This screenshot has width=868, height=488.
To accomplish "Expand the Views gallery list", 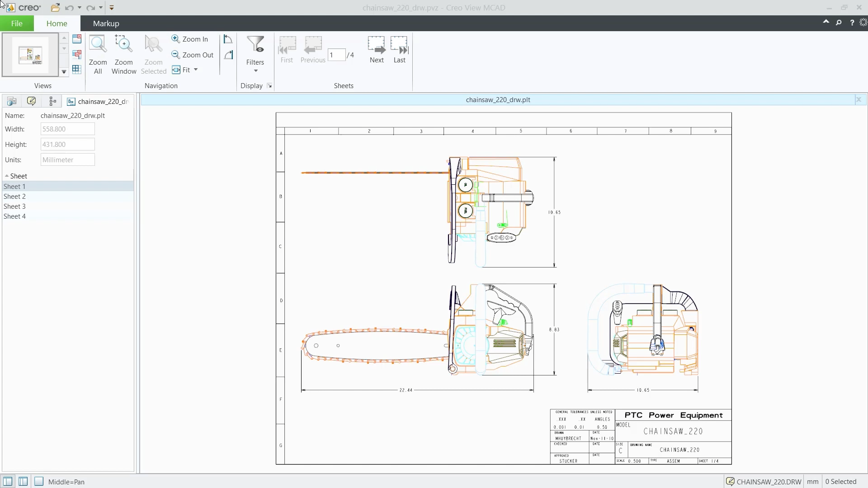I will tap(64, 72).
